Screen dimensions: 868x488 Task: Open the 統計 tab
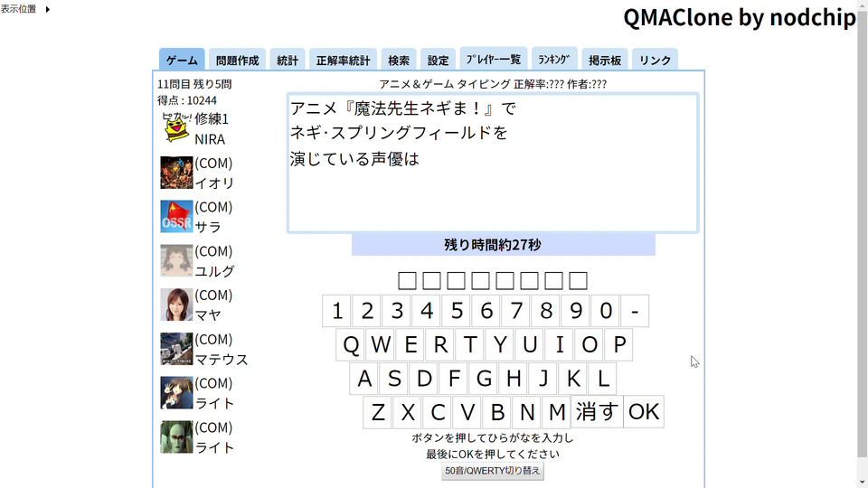(x=288, y=60)
